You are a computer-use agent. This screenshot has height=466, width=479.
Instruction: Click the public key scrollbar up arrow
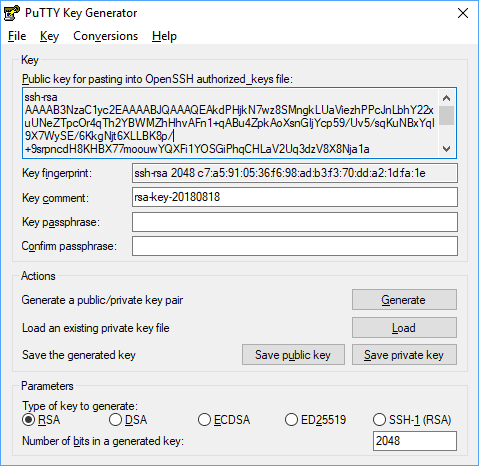447,98
